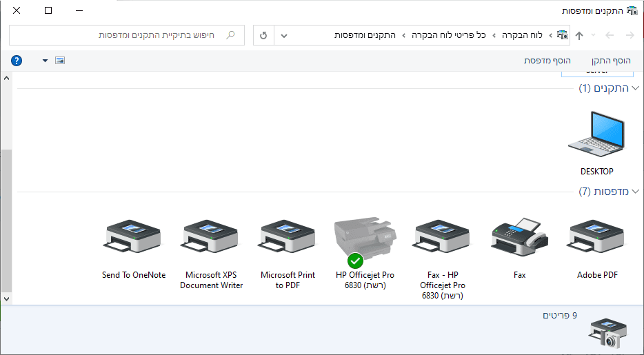Collapse the התקנים (1) group
Viewport: 644px width, 355px height.
[x=636, y=88]
